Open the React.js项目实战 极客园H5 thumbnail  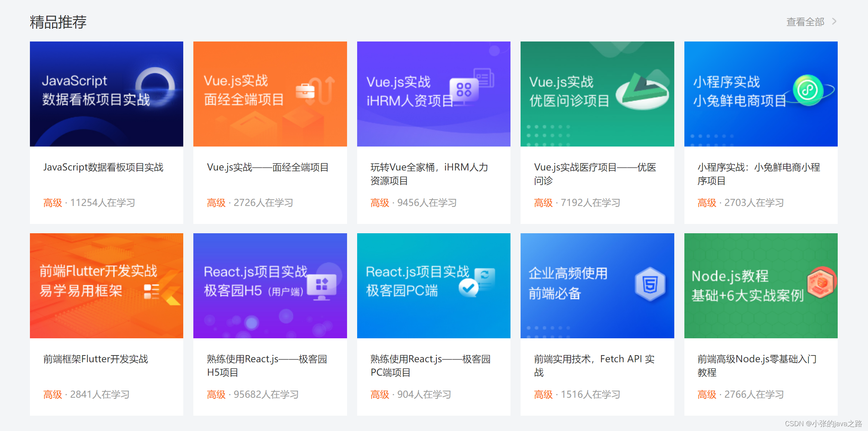(x=270, y=286)
